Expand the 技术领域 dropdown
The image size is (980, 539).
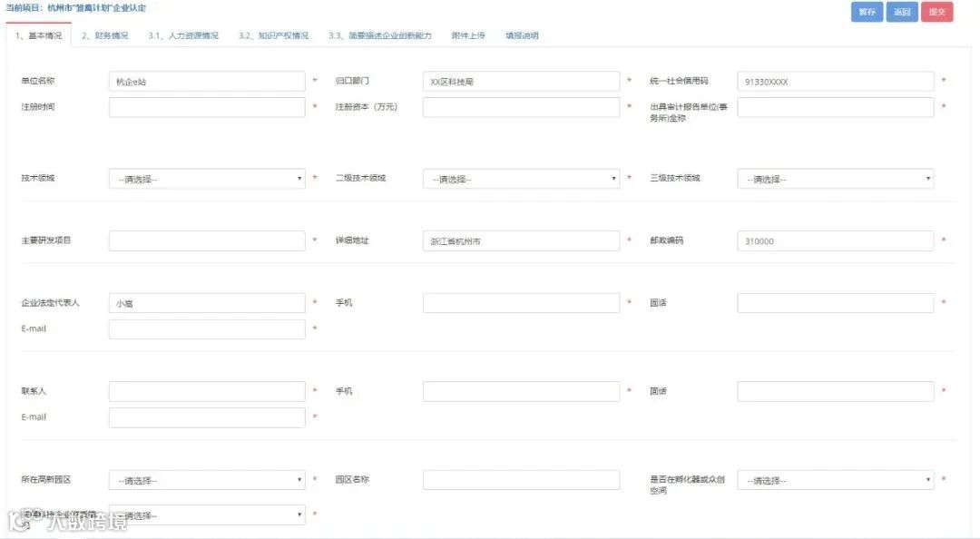coord(207,179)
